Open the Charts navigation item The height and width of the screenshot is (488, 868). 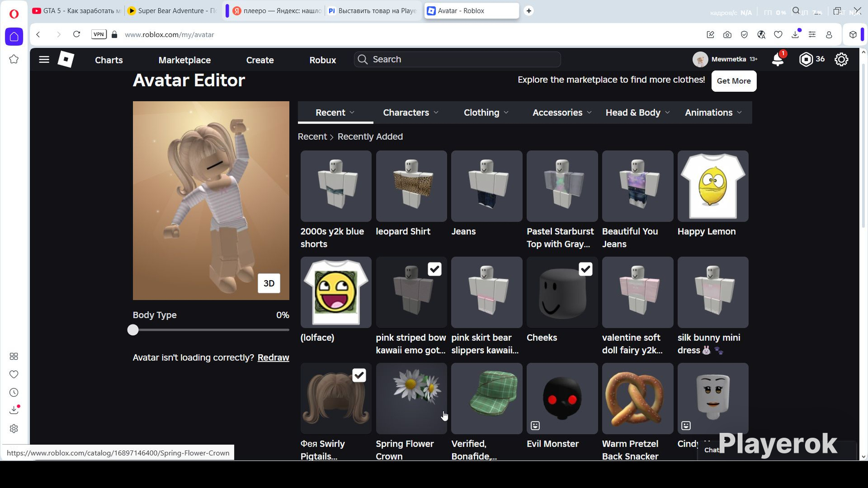pos(109,60)
